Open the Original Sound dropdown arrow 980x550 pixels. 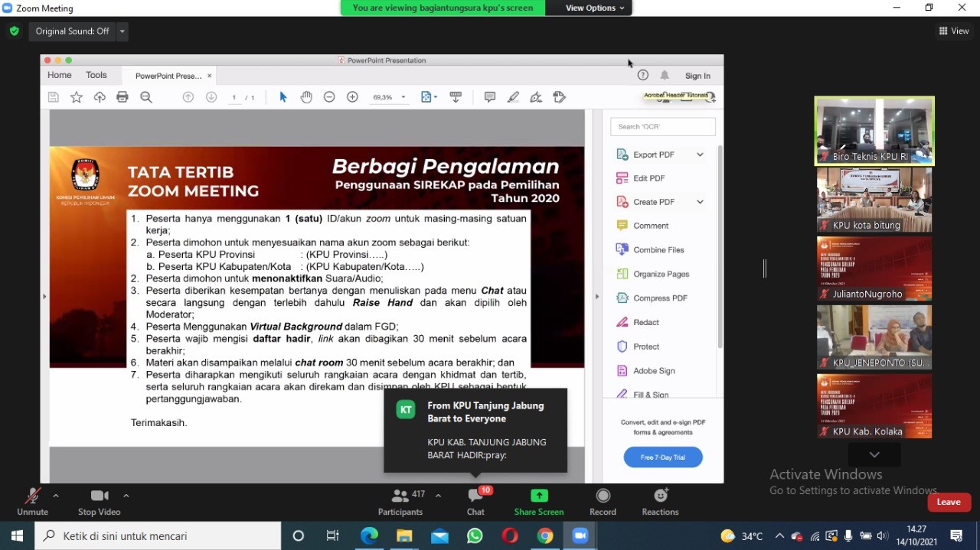point(122,31)
